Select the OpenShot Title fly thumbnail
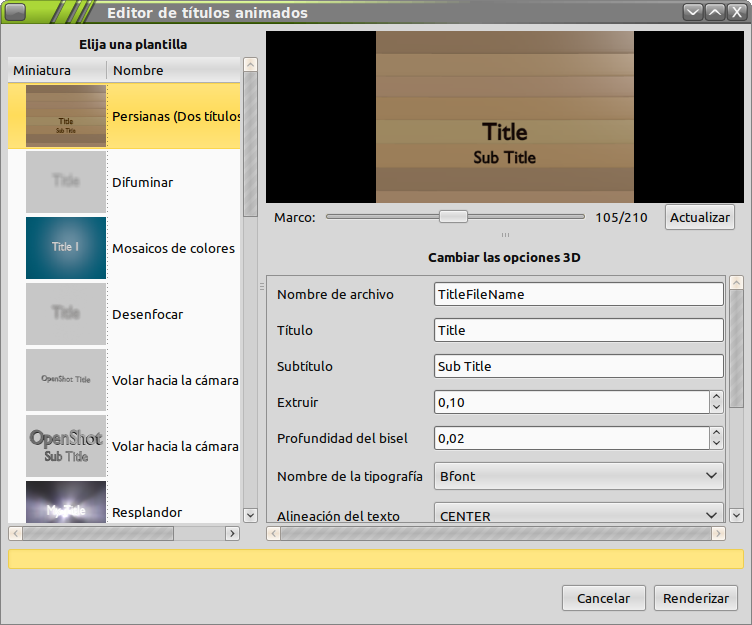 click(66, 380)
